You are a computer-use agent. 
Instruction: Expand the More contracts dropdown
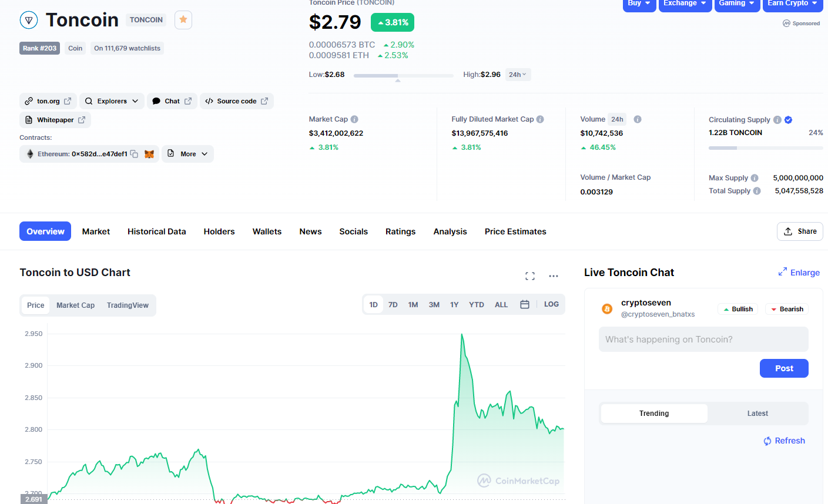coord(187,154)
